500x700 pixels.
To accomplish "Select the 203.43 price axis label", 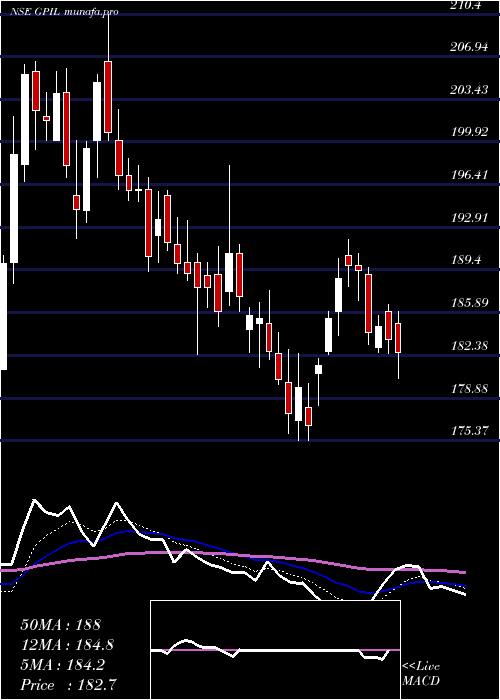I will point(469,90).
